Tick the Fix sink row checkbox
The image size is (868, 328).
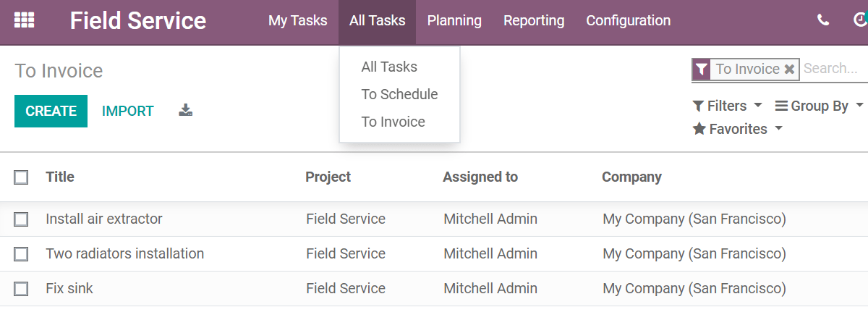coord(21,288)
